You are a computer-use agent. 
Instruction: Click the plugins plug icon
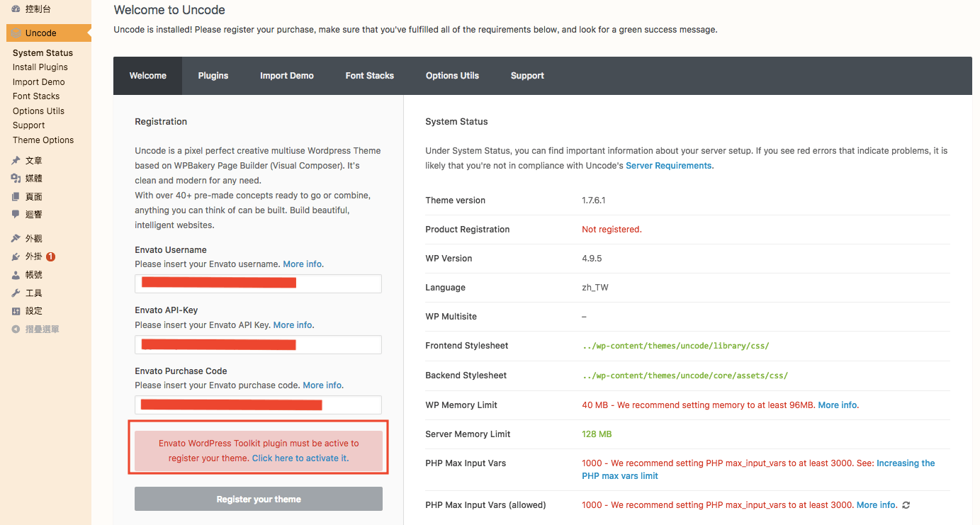[16, 256]
